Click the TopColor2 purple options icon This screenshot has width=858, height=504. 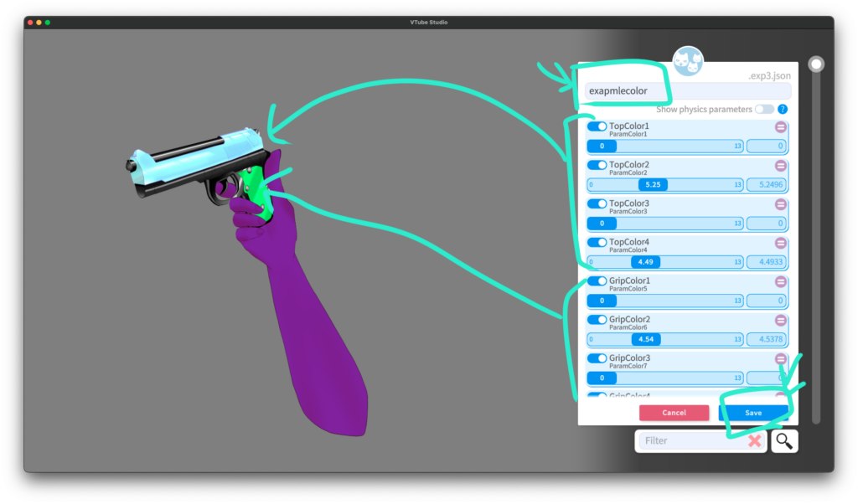[780, 166]
